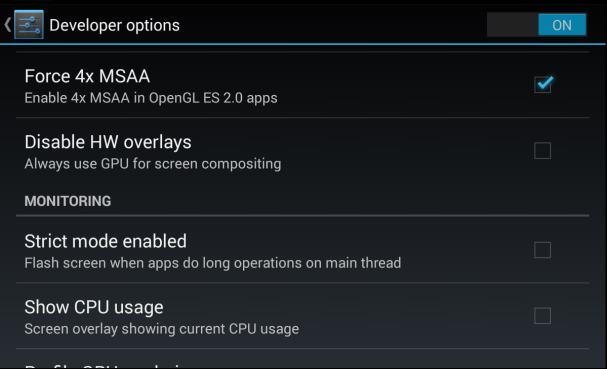Image resolution: width=607 pixels, height=369 pixels.
Task: Click the blue ON switch label
Action: click(562, 25)
